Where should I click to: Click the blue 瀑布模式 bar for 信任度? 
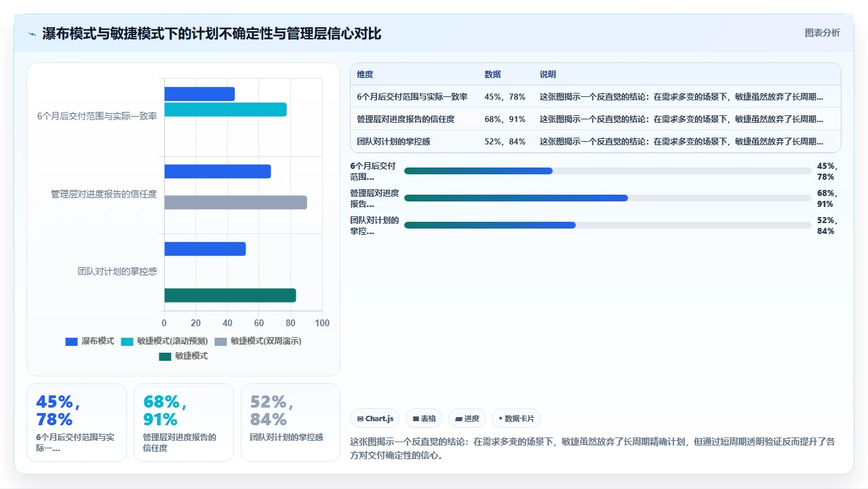pos(217,172)
